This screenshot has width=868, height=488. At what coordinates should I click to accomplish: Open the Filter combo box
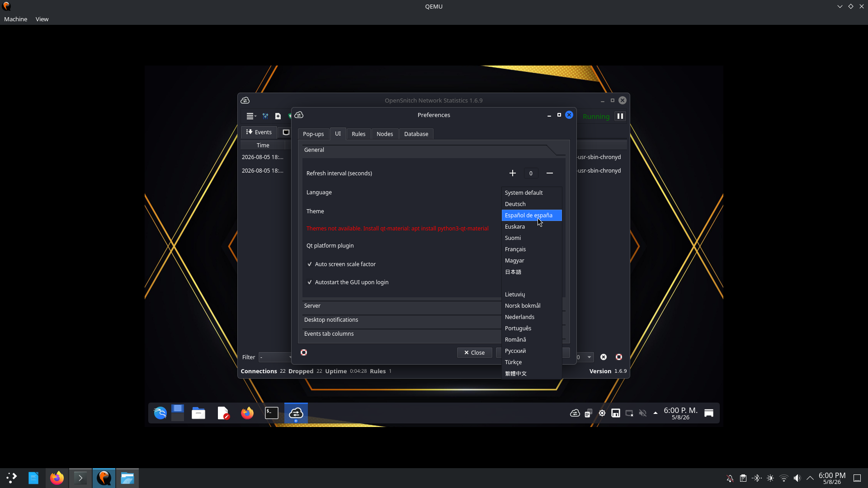point(275,357)
